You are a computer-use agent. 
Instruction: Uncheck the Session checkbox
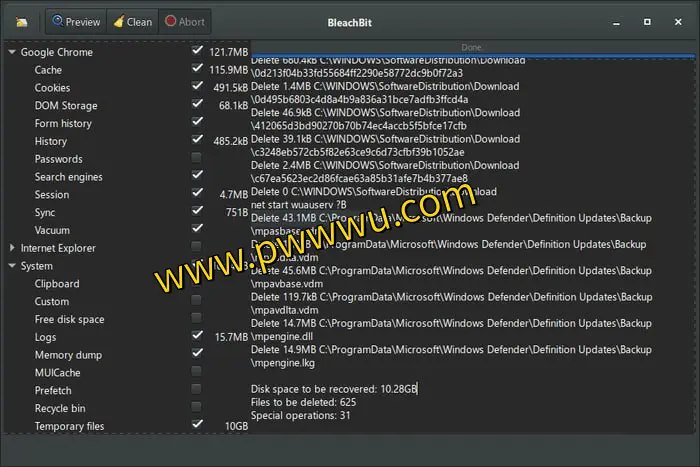[197, 192]
